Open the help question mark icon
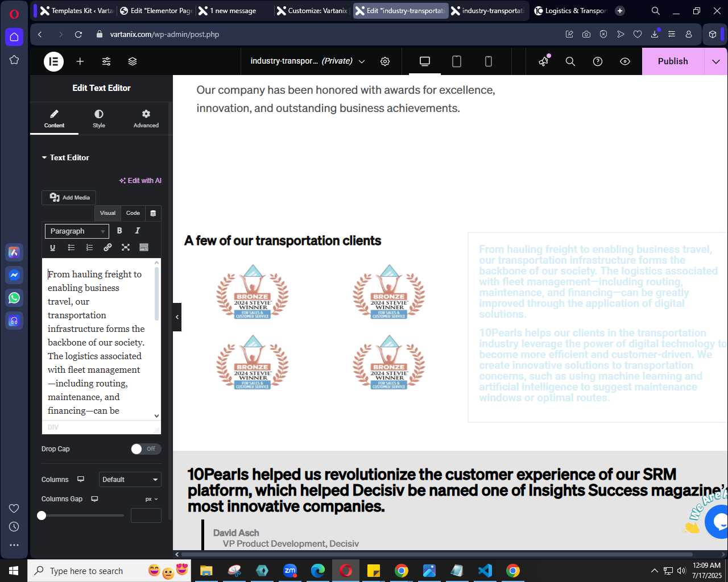The image size is (728, 582). pos(598,61)
